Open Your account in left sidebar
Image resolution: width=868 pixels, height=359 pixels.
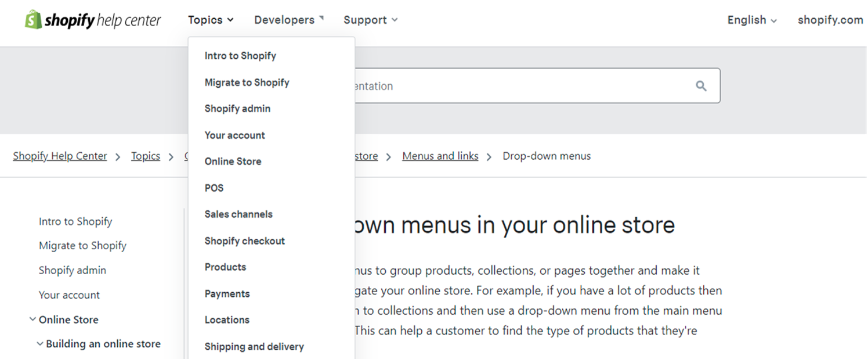pos(69,295)
